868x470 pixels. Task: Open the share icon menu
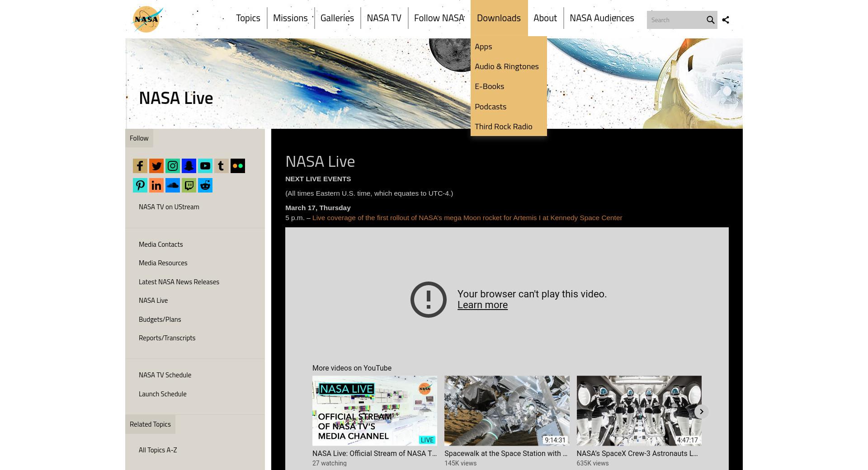point(726,20)
